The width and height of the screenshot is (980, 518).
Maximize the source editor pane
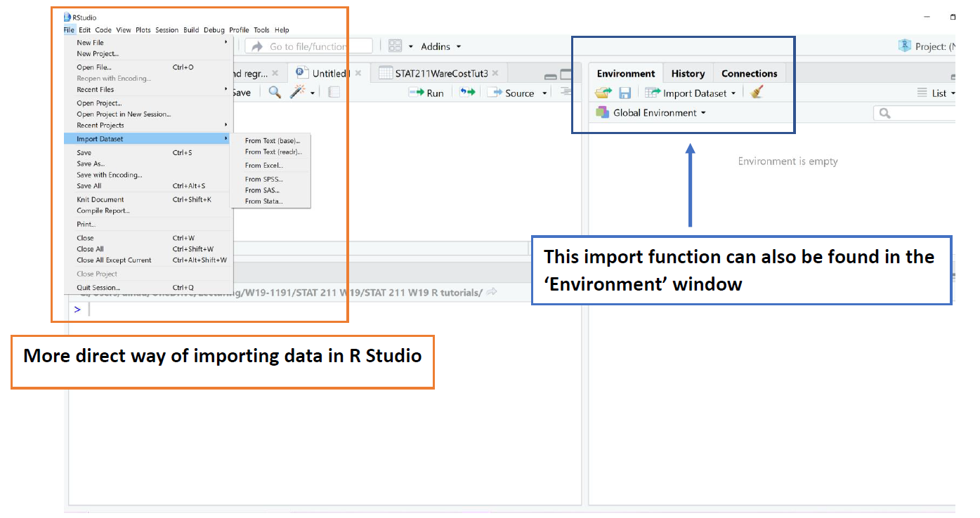click(566, 74)
